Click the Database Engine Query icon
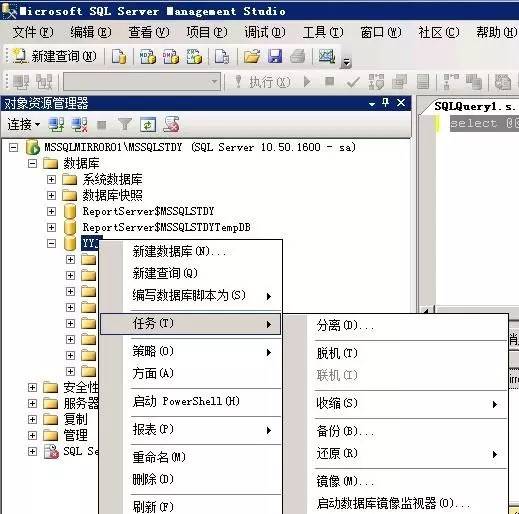519x514 pixels. 119,56
